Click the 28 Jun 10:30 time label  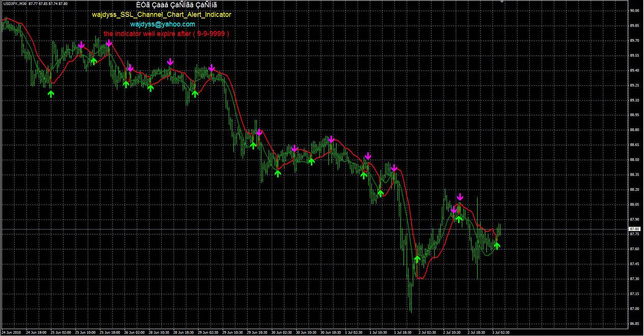click(x=159, y=333)
